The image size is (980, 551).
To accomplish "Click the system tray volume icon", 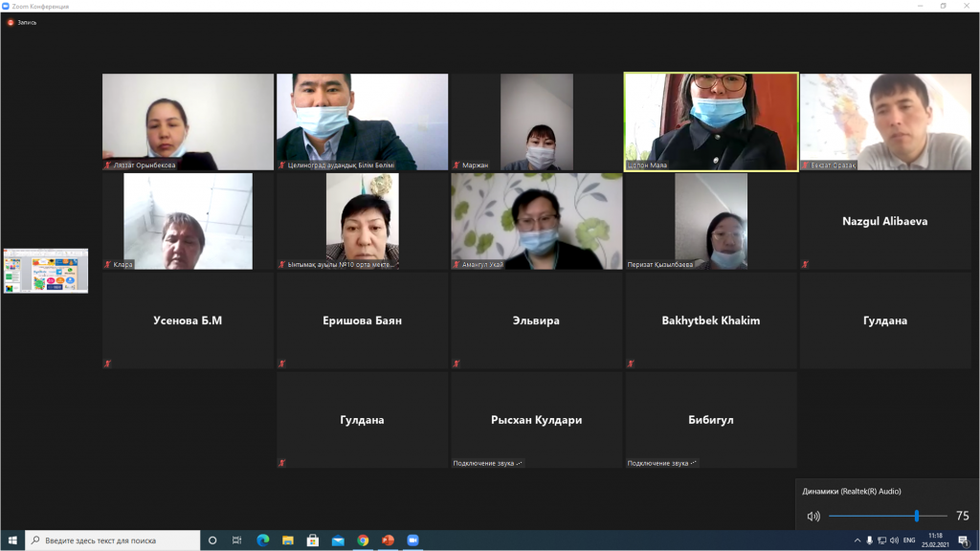I will click(x=893, y=540).
